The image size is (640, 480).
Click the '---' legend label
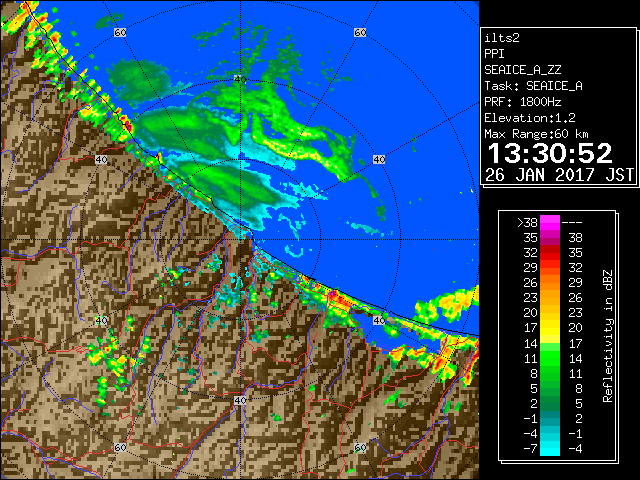(x=572, y=222)
